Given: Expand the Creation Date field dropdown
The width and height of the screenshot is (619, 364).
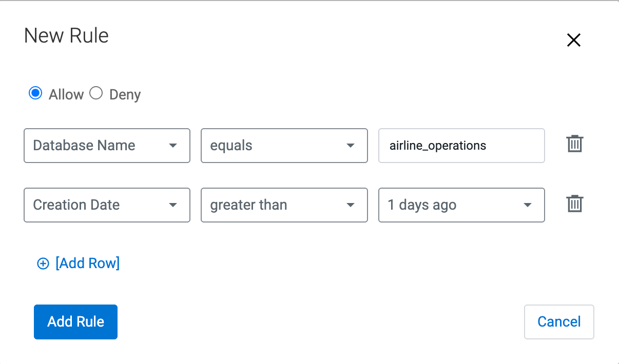Looking at the screenshot, I should (x=107, y=205).
